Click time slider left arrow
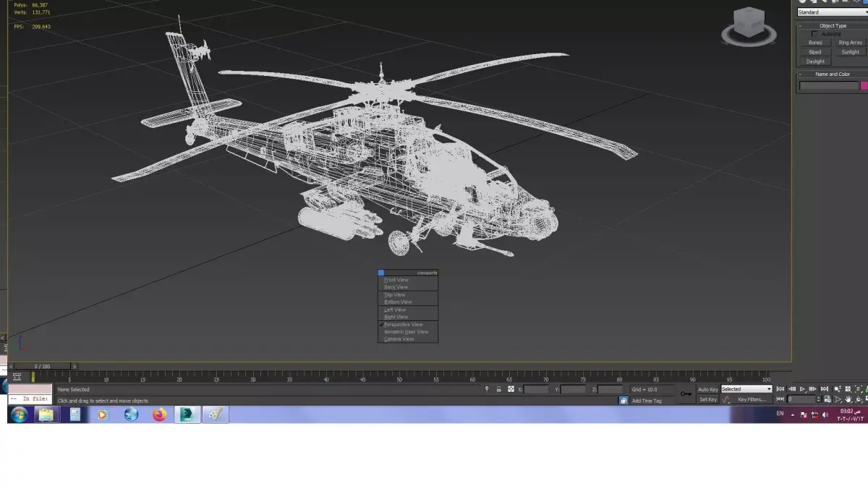 [12, 367]
